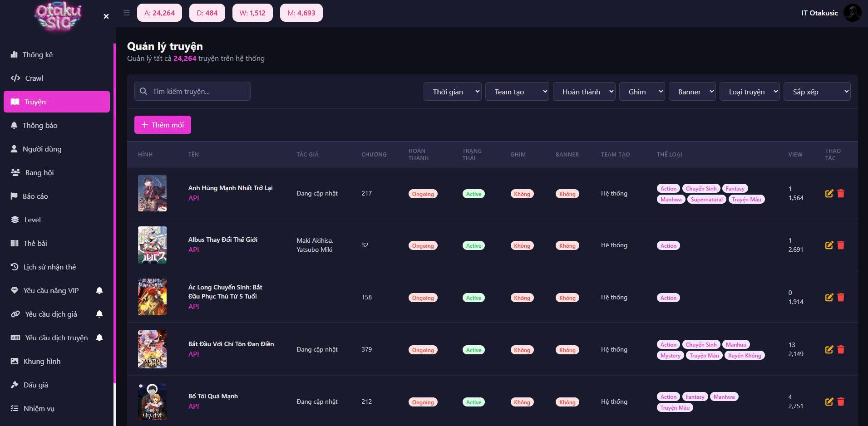The width and height of the screenshot is (868, 426).
Task: Click the edit icon for Albus Thay Đổi Thế Giới
Action: pyautogui.click(x=829, y=245)
